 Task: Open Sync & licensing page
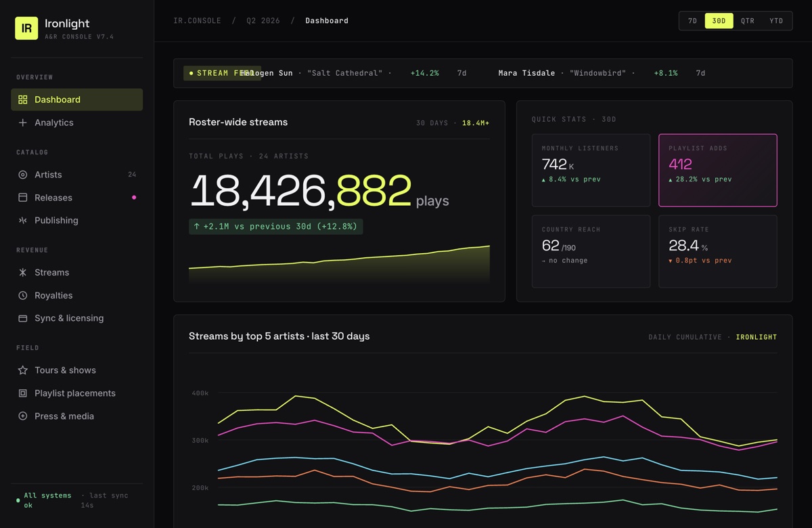(x=69, y=318)
